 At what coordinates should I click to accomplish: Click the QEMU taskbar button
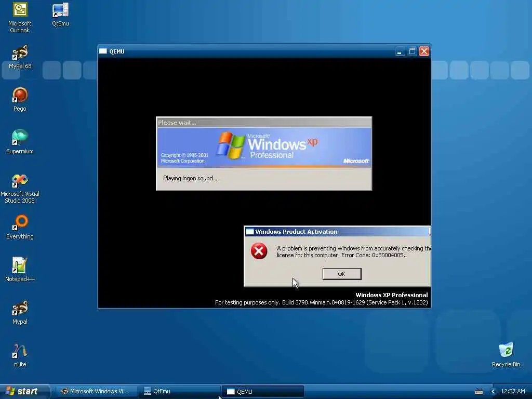[262, 392]
